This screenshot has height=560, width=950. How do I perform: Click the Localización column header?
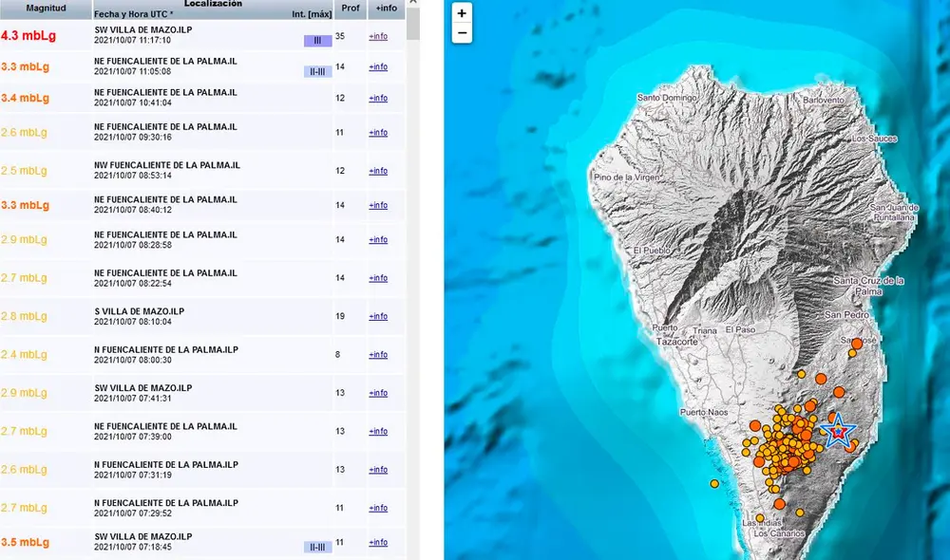pyautogui.click(x=213, y=4)
